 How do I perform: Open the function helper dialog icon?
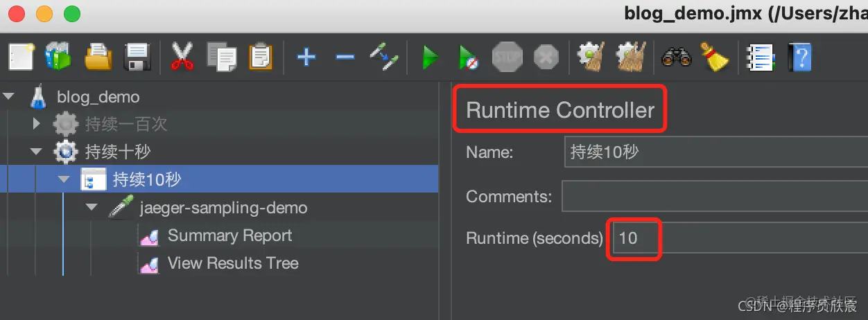click(760, 57)
